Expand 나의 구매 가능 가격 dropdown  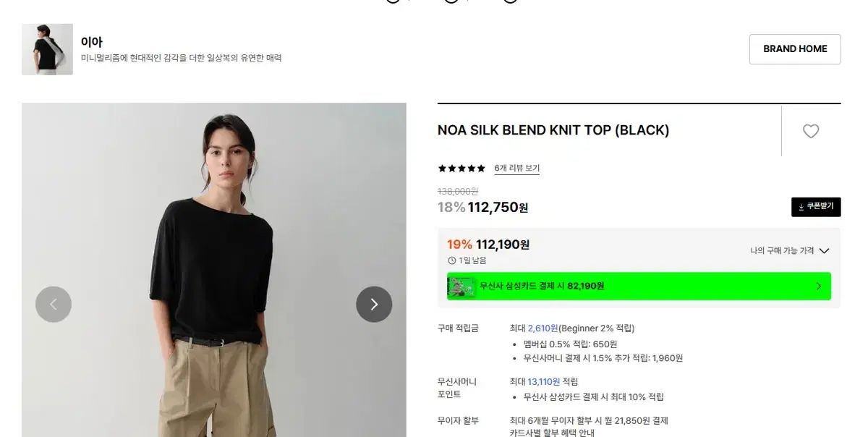coord(790,251)
